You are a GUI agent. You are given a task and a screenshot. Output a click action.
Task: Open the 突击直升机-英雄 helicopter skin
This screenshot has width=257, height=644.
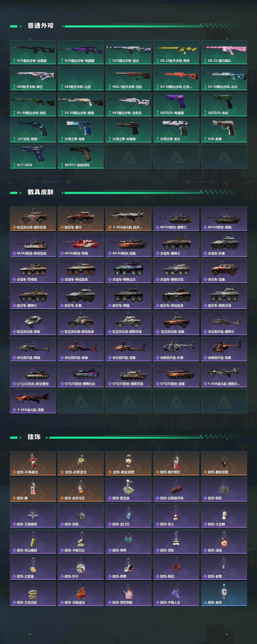click(81, 349)
